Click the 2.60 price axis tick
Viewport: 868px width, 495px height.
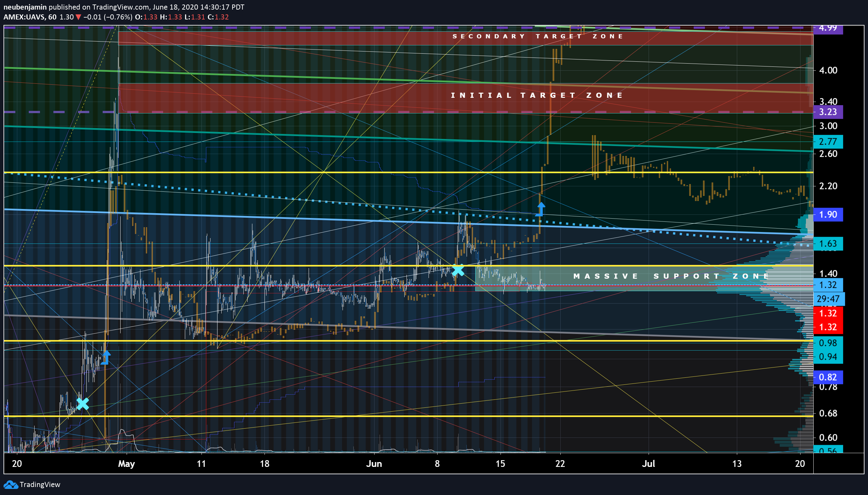[828, 154]
